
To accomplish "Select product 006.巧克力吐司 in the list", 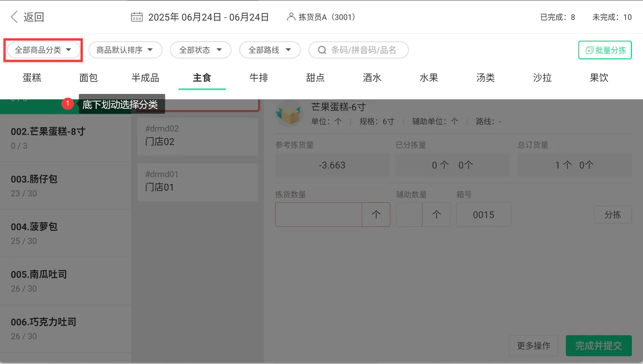I will click(x=65, y=329).
